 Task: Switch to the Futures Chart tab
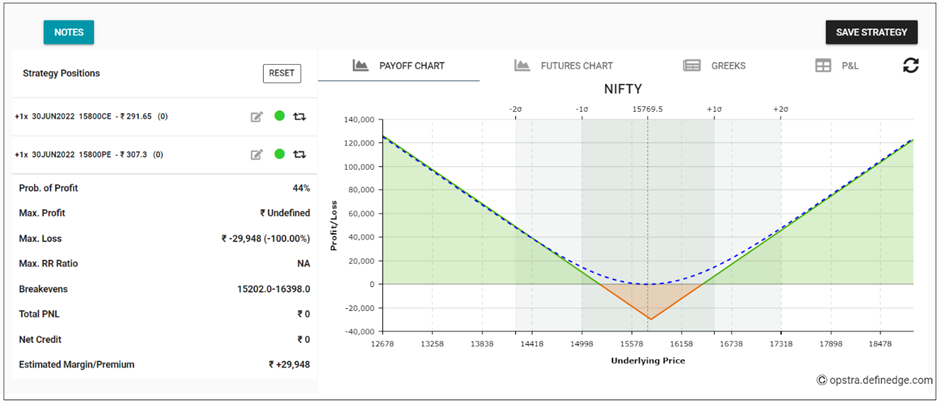point(576,66)
